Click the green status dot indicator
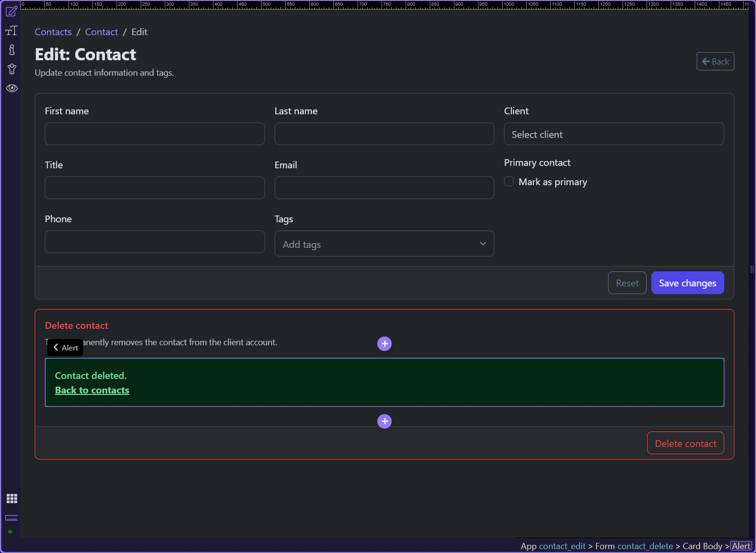 click(x=10, y=532)
